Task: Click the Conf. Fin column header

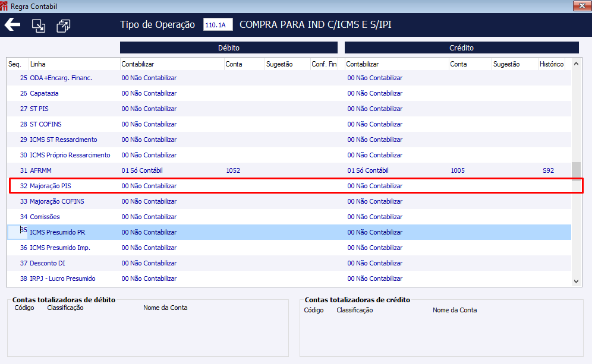Action: click(324, 64)
